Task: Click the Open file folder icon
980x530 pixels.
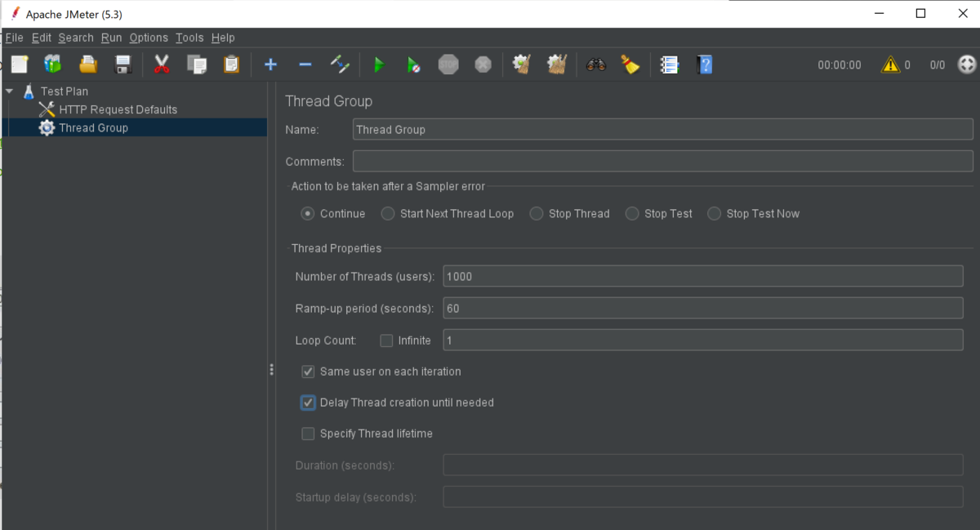Action: [x=88, y=65]
